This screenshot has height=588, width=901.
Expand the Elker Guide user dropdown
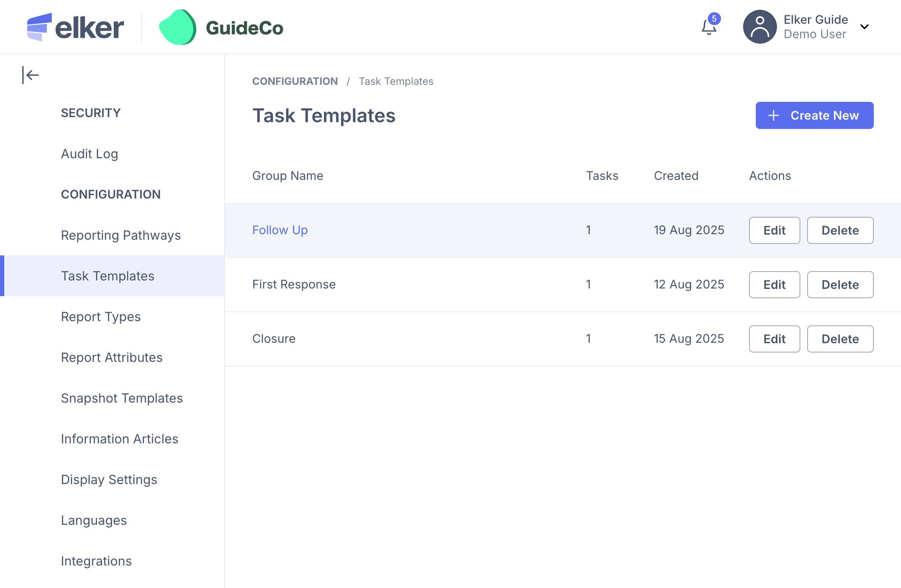(x=864, y=27)
